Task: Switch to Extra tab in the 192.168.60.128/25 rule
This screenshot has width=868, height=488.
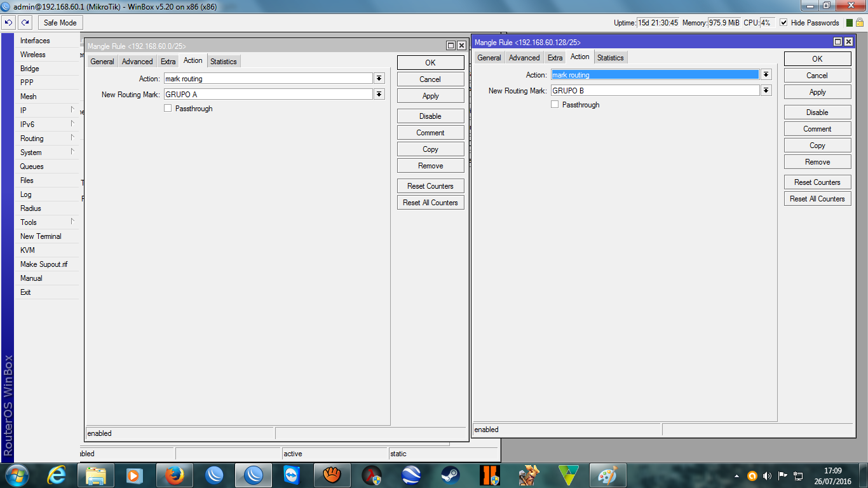Action: pyautogui.click(x=555, y=58)
